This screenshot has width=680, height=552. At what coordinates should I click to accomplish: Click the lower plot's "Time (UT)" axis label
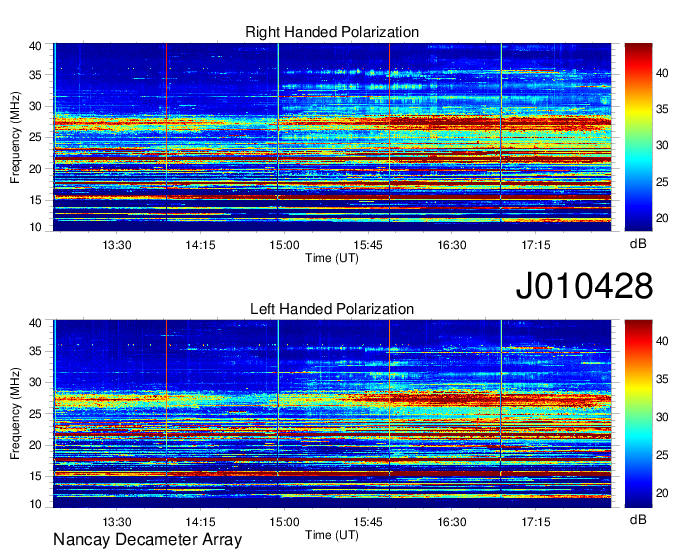click(x=332, y=535)
